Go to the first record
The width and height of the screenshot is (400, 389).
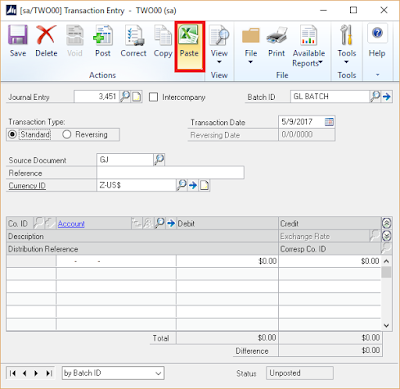(x=13, y=373)
